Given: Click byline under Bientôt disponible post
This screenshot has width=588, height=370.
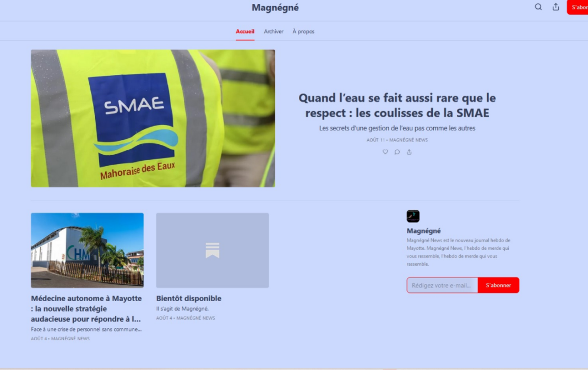Looking at the screenshot, I should 185,318.
